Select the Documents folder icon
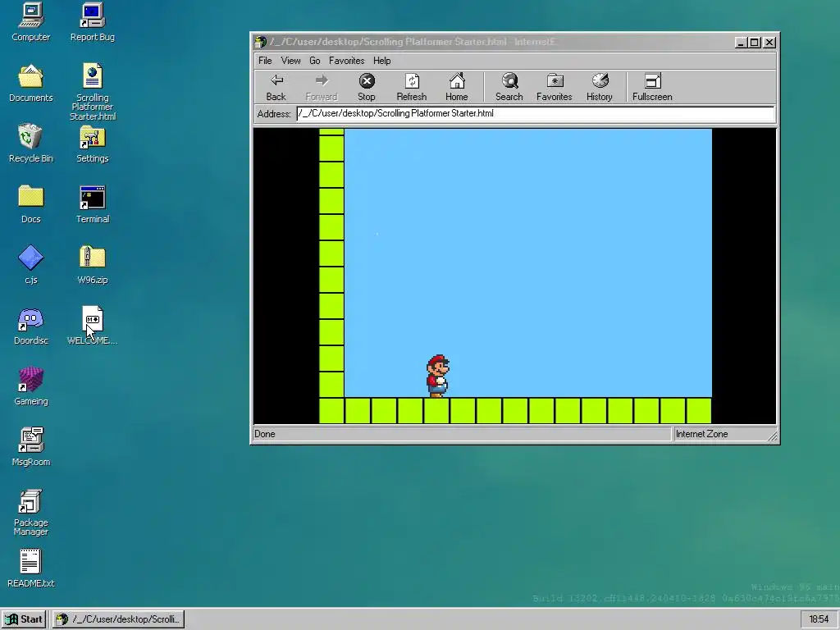Image resolution: width=840 pixels, height=630 pixels. [x=31, y=83]
